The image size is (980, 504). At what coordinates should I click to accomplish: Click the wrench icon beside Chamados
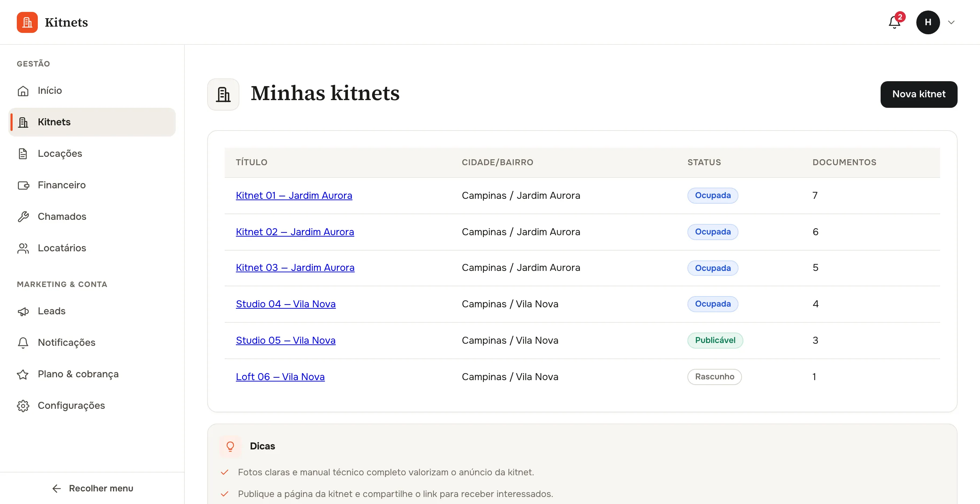tap(23, 217)
